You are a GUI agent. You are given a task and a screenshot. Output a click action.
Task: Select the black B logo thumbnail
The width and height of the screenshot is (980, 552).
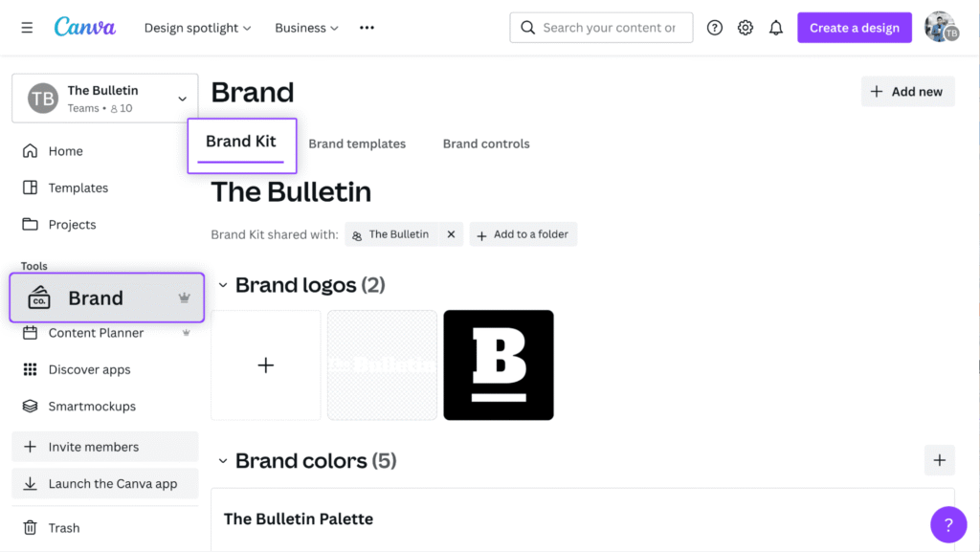point(499,364)
